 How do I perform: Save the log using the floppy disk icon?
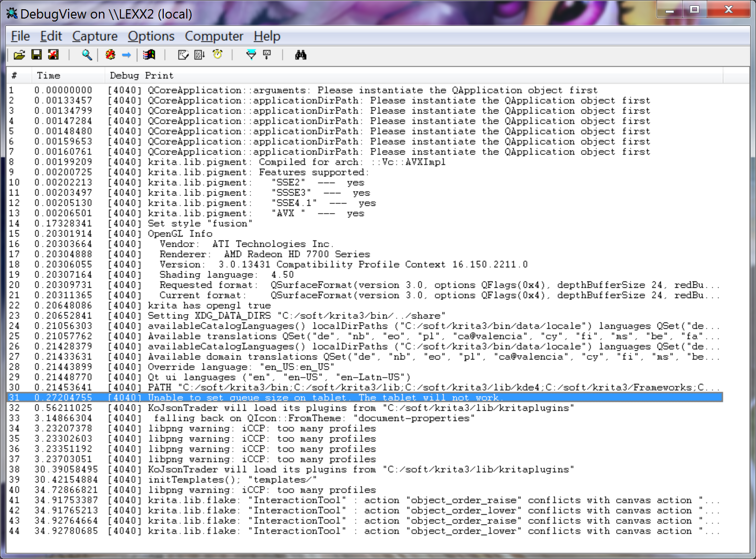click(x=37, y=55)
